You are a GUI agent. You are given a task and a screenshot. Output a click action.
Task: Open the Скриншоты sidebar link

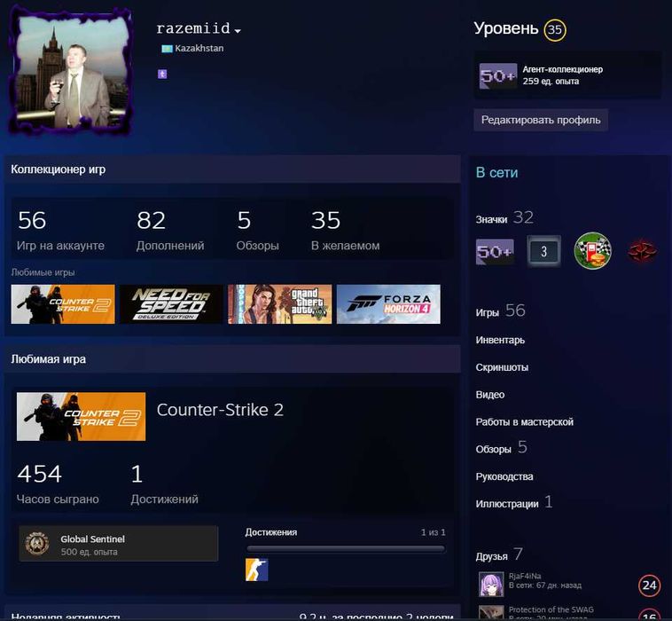pos(502,367)
